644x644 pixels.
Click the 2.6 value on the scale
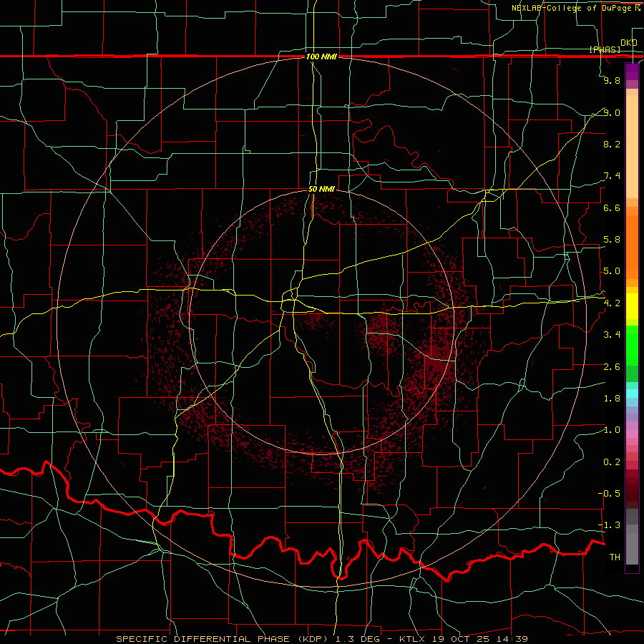[612, 367]
